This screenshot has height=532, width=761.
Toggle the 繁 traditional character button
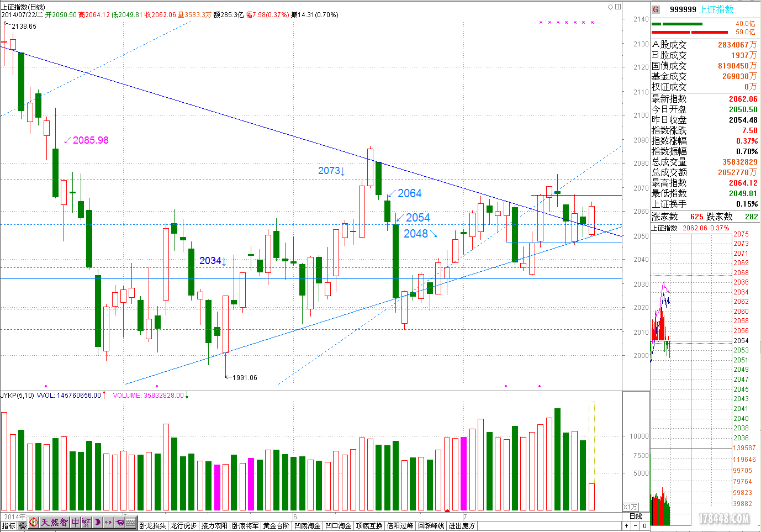86,522
